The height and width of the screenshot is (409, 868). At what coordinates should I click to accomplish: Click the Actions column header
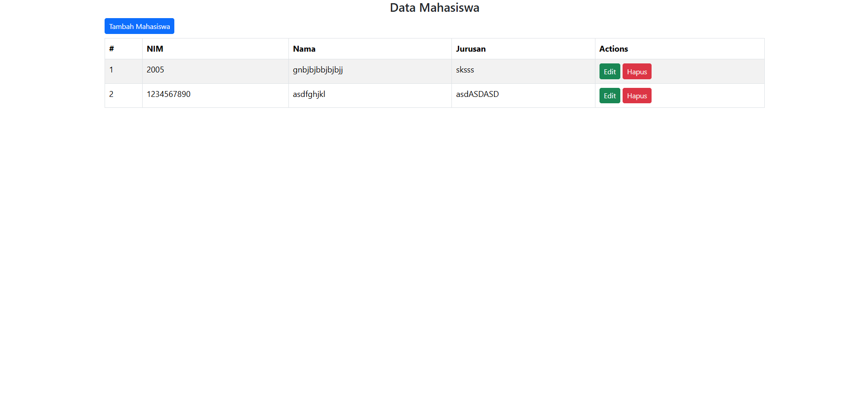point(614,49)
